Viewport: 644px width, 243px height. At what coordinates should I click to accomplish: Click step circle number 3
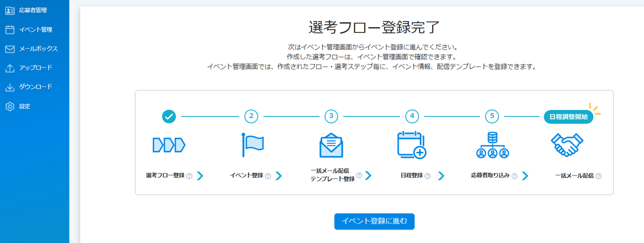[x=331, y=116]
